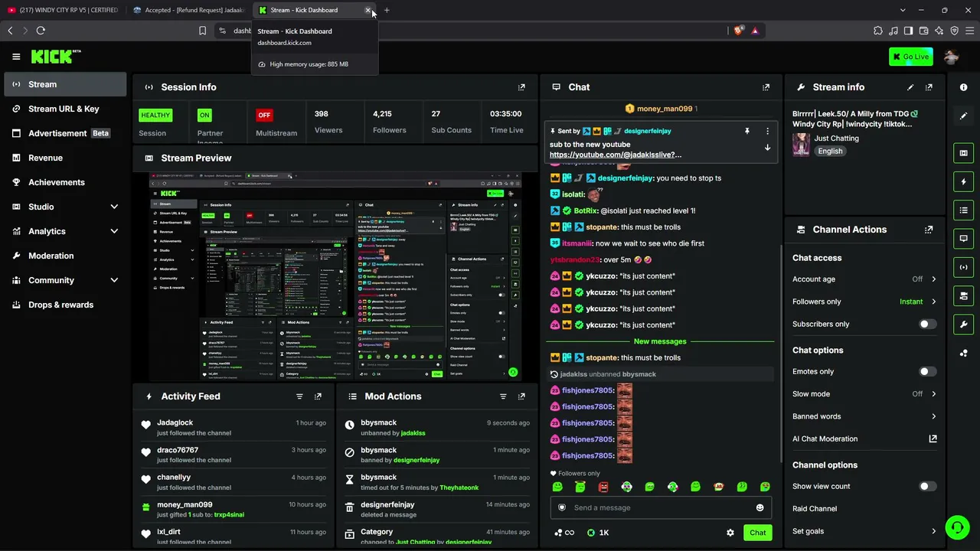Viewport: 980px width, 551px height.
Task: Open the pinned YouTube link
Action: 616,155
